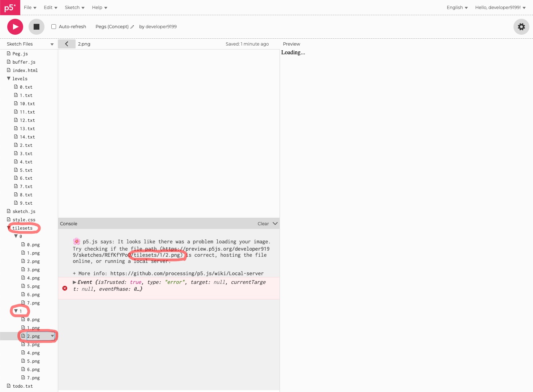Enable the Auto-refresh checkbox

pyautogui.click(x=54, y=26)
